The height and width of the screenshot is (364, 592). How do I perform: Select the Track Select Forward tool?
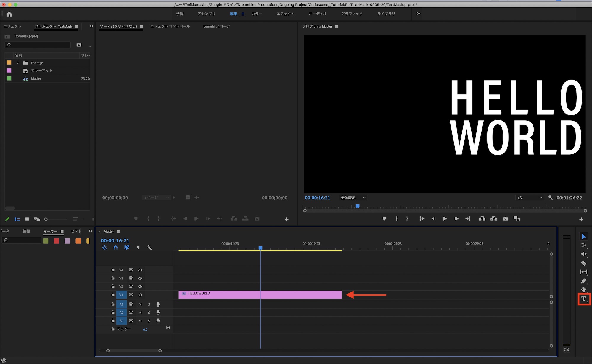tap(583, 245)
